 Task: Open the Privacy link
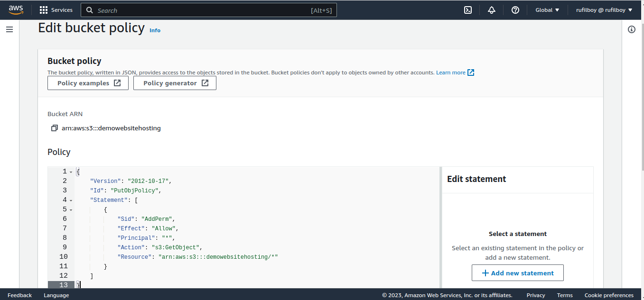[536, 295]
